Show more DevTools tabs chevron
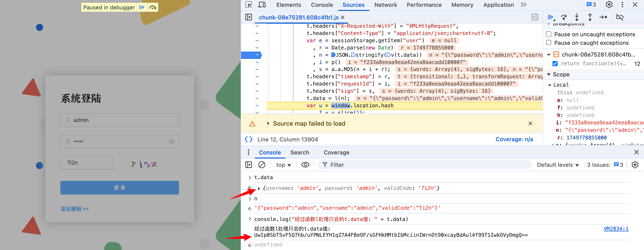 (x=523, y=4)
